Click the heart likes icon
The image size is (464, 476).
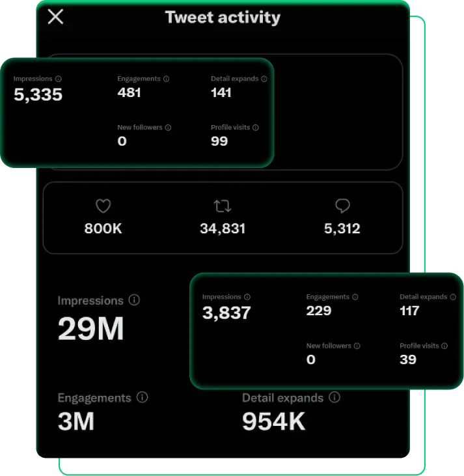(103, 206)
